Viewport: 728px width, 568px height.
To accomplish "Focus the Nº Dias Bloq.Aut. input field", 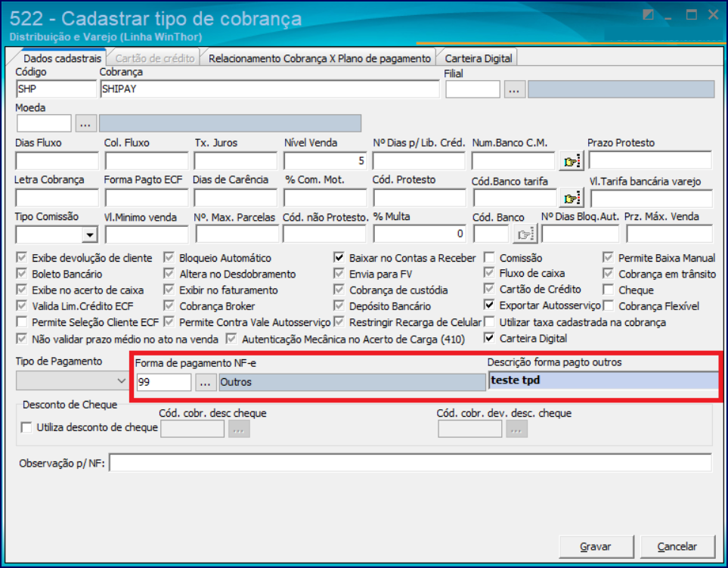I will click(x=581, y=234).
